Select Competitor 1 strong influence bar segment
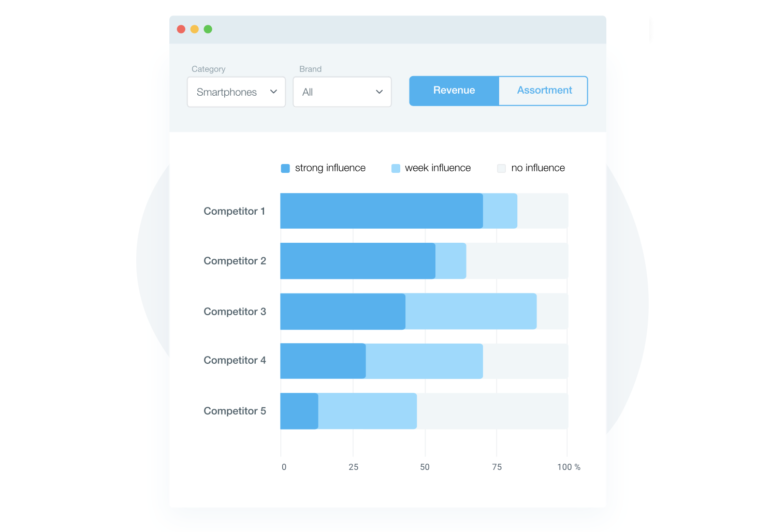This screenshot has height=532, width=757. tap(381, 211)
